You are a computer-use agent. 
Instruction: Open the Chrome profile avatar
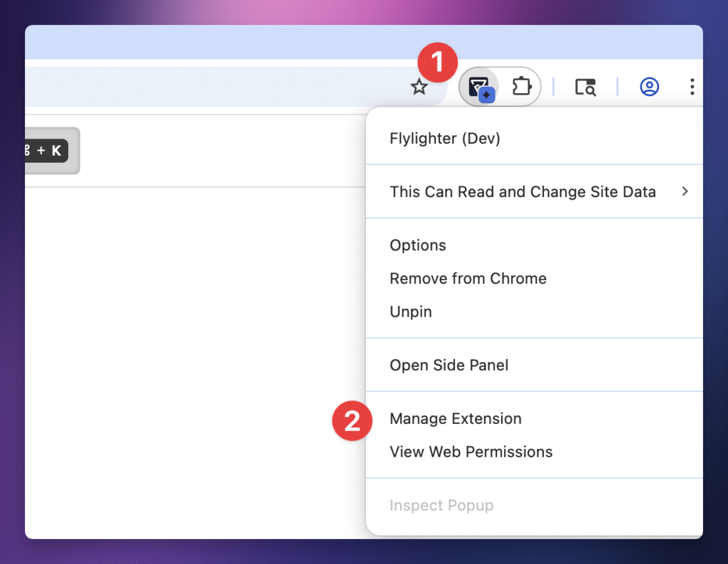[x=649, y=87]
